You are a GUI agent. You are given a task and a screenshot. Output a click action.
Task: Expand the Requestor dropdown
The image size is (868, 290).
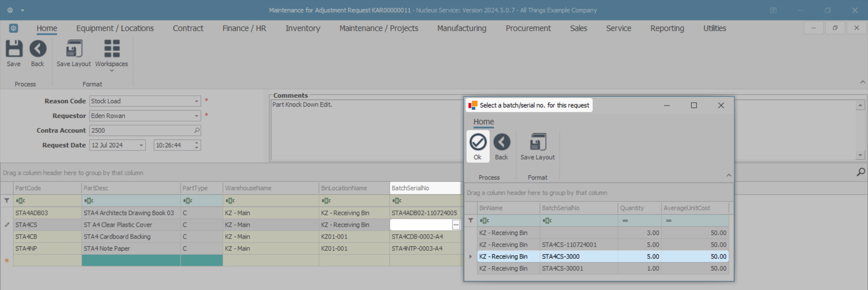point(197,116)
